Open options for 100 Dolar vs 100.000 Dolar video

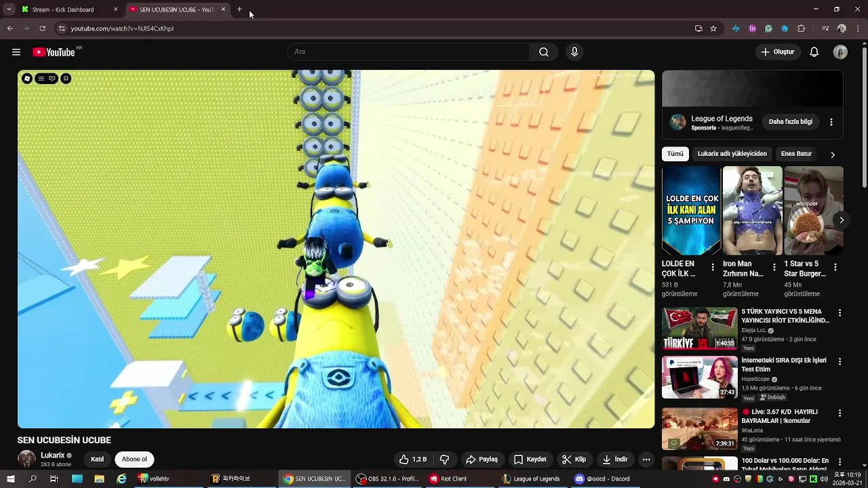[840, 462]
